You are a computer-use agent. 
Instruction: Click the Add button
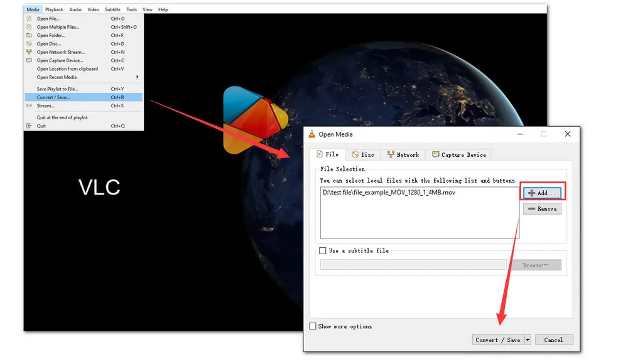pyautogui.click(x=543, y=193)
